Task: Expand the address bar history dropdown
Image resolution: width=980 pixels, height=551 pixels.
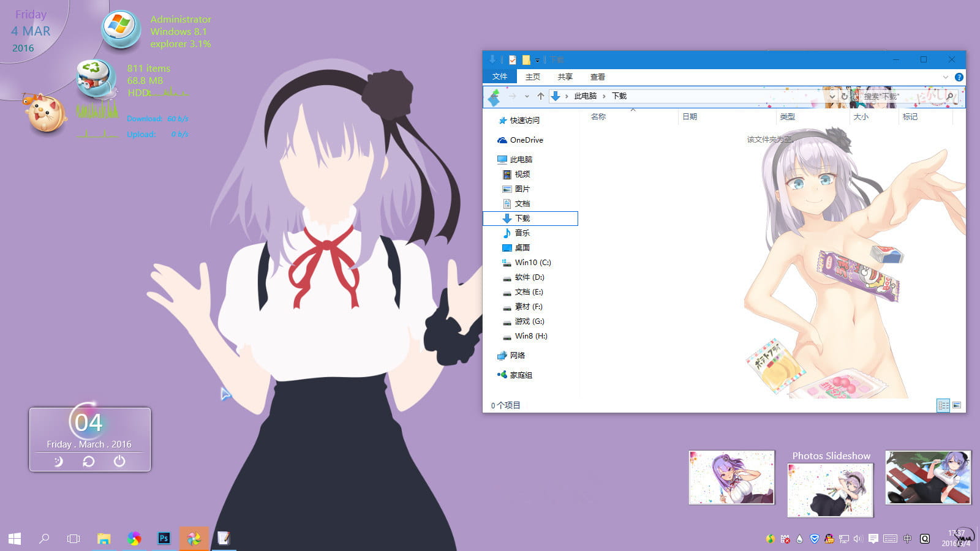Action: point(833,96)
